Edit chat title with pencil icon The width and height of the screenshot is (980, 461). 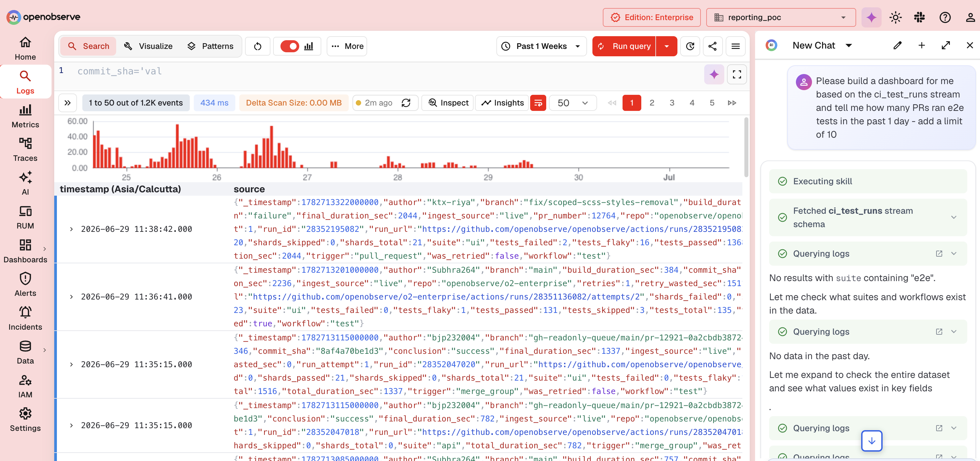pos(897,45)
